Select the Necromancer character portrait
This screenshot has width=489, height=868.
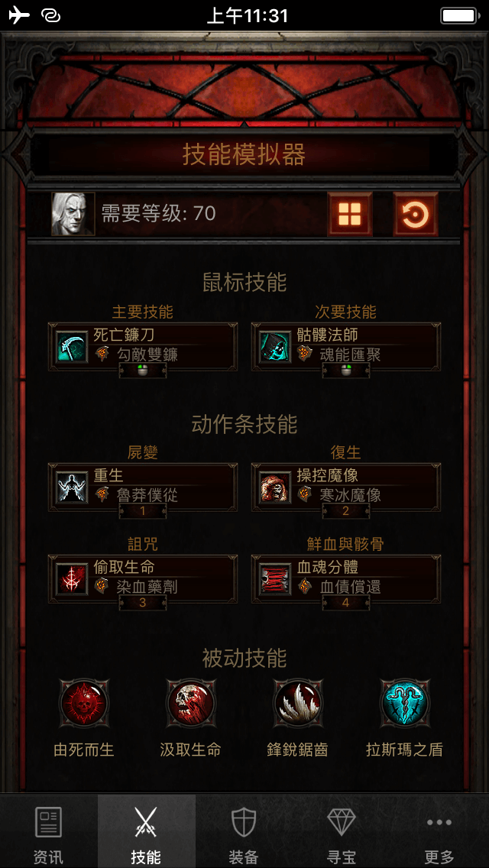point(73,214)
